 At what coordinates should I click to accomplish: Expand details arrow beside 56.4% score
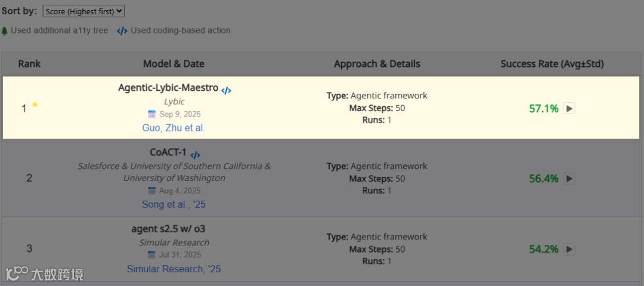[569, 179]
